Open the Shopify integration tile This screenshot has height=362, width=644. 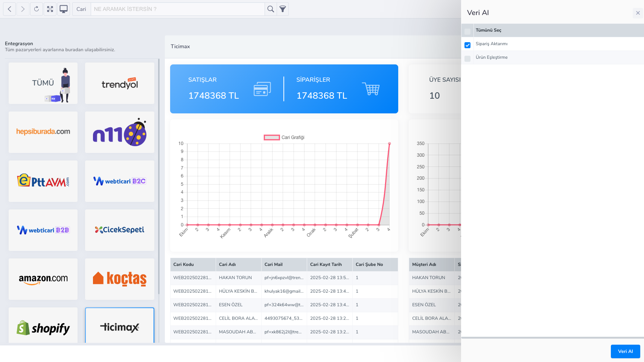43,326
